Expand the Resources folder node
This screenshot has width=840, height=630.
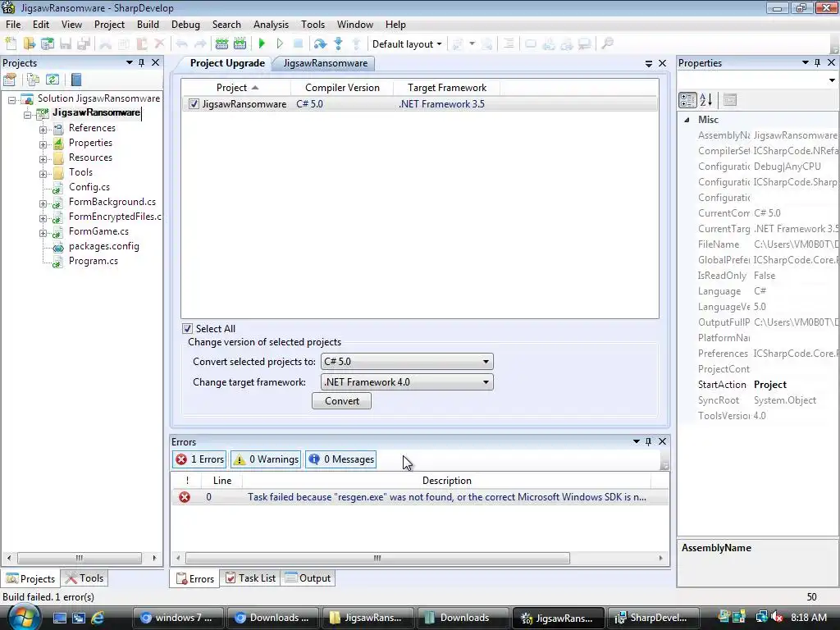tap(43, 159)
